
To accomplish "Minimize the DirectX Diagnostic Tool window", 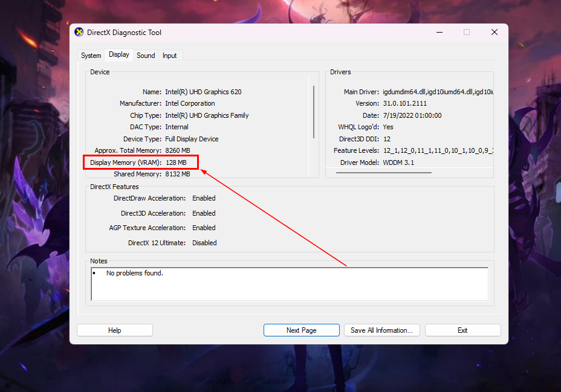I will [x=438, y=33].
